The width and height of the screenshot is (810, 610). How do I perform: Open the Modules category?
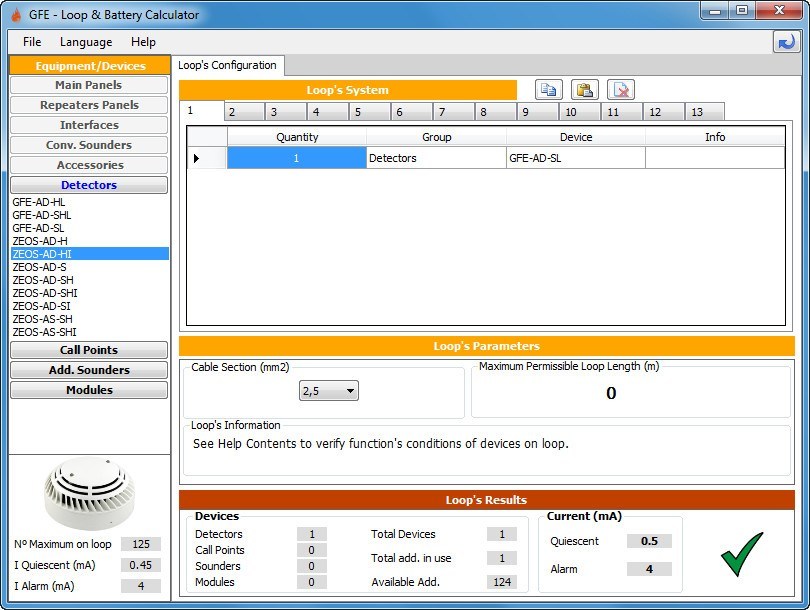(88, 390)
